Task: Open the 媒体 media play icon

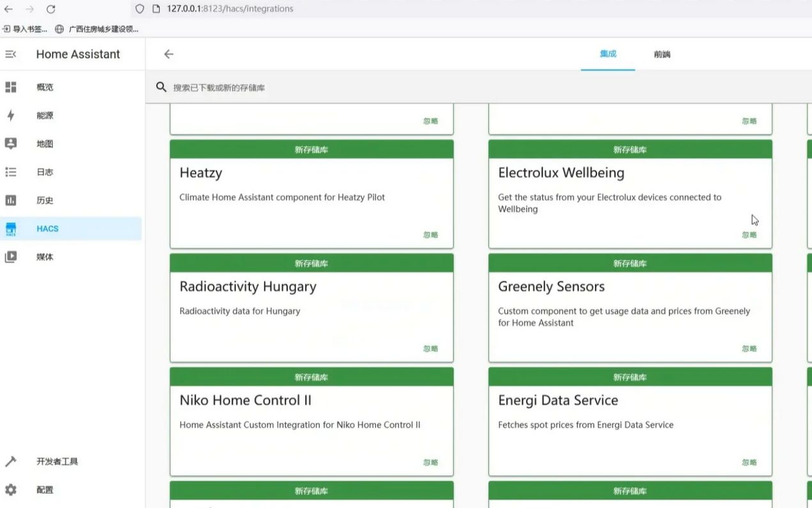Action: click(x=11, y=257)
